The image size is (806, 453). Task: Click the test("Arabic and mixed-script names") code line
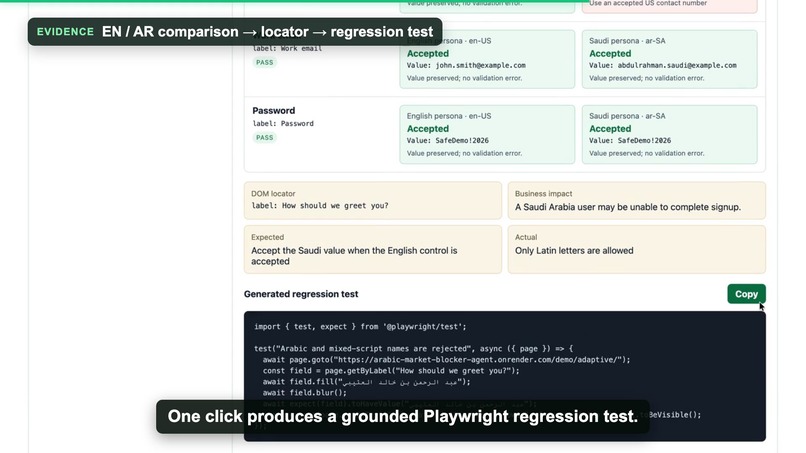pyautogui.click(x=413, y=349)
